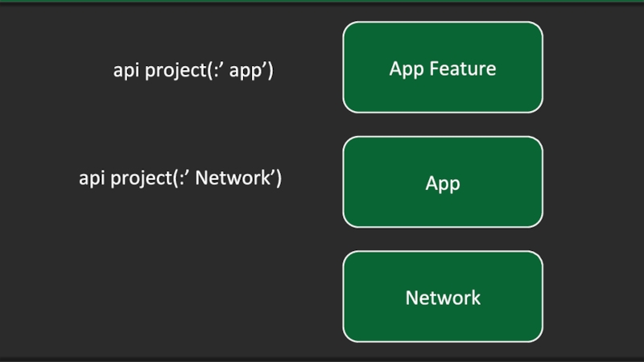This screenshot has height=362, width=644.
Task: Click the "App" label in the middle box
Action: pyautogui.click(x=443, y=183)
